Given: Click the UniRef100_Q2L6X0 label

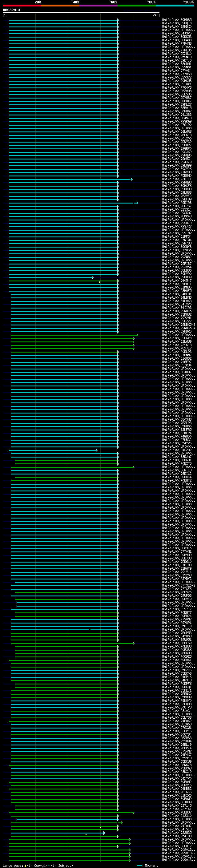Looking at the screenshot, I should pos(177,338).
